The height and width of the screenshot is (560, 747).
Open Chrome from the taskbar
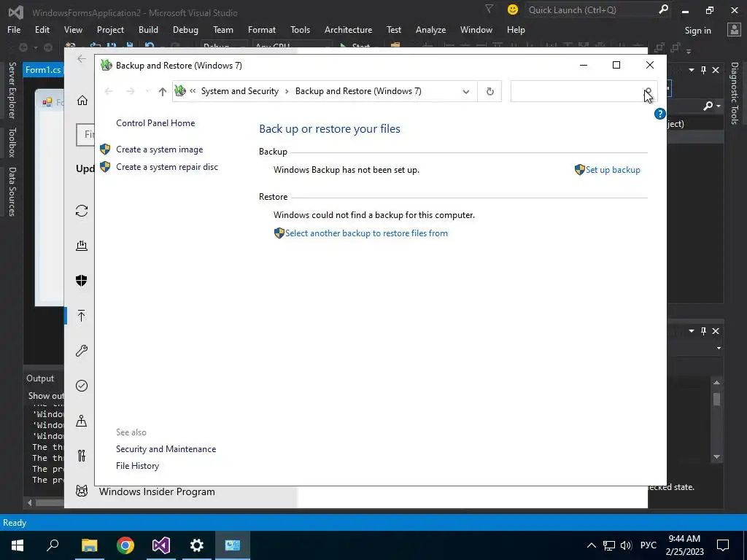[125, 545]
